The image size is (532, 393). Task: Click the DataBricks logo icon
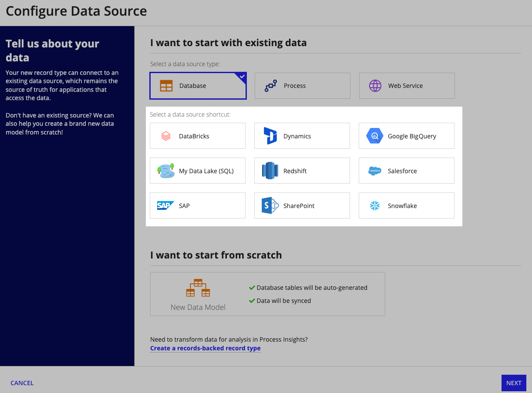coord(166,136)
